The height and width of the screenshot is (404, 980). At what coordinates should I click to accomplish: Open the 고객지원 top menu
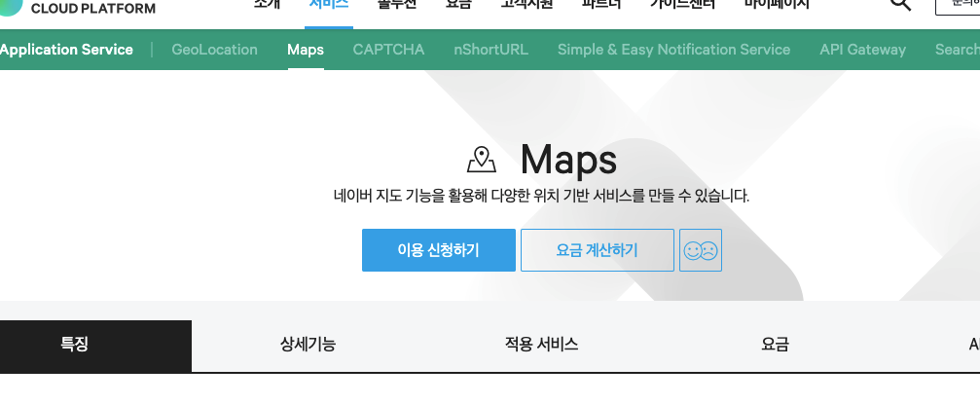click(x=526, y=4)
